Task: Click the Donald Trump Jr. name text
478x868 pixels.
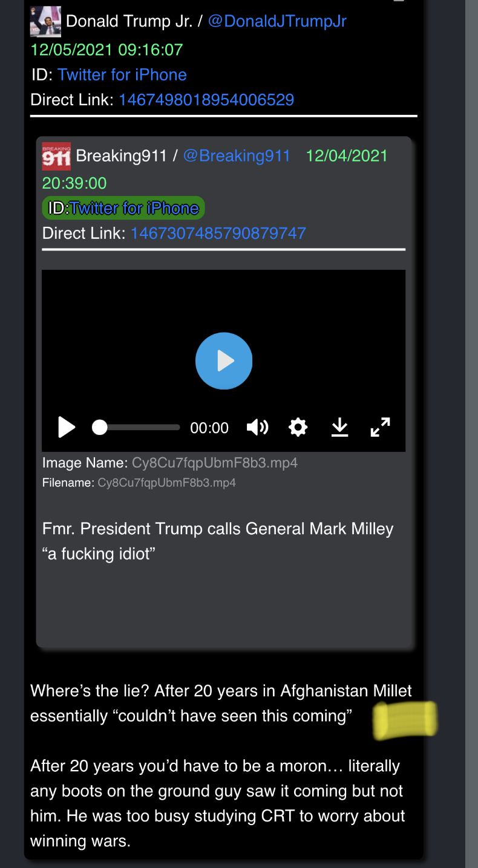Action: pos(129,21)
